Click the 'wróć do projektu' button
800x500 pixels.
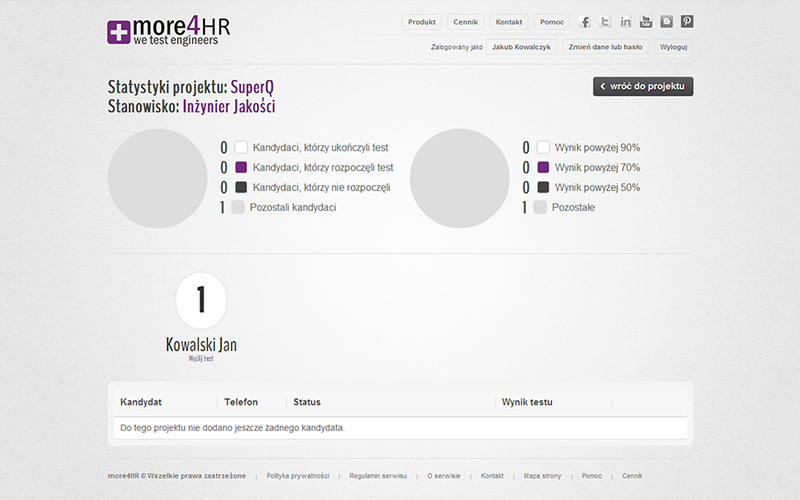643,86
